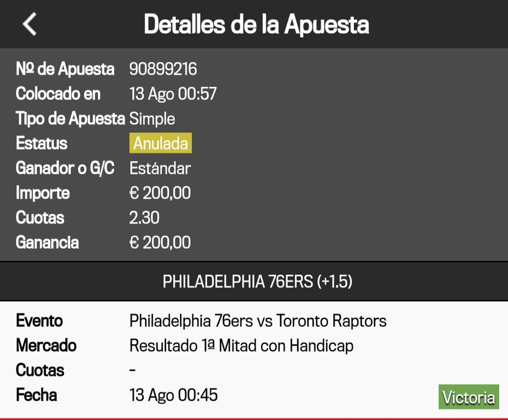The image size is (508, 420).
Task: Select the Estándar value for Ganador o G/C
Action: (x=160, y=168)
